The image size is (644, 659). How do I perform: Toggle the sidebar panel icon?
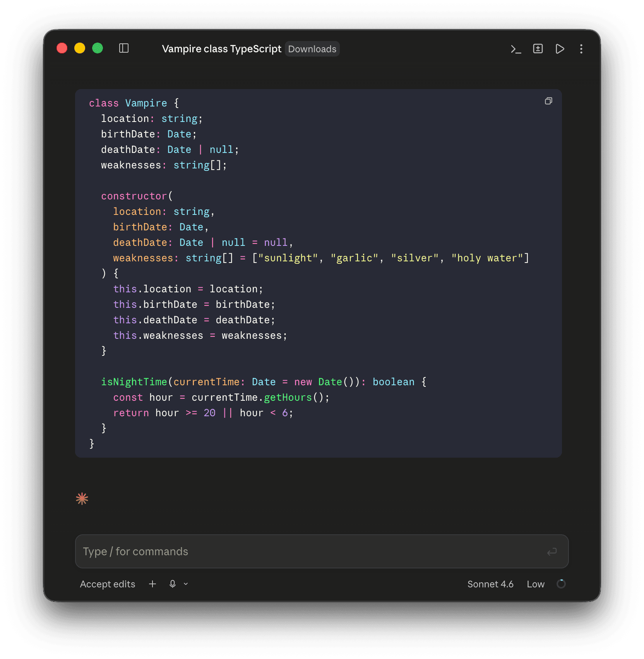pos(124,48)
